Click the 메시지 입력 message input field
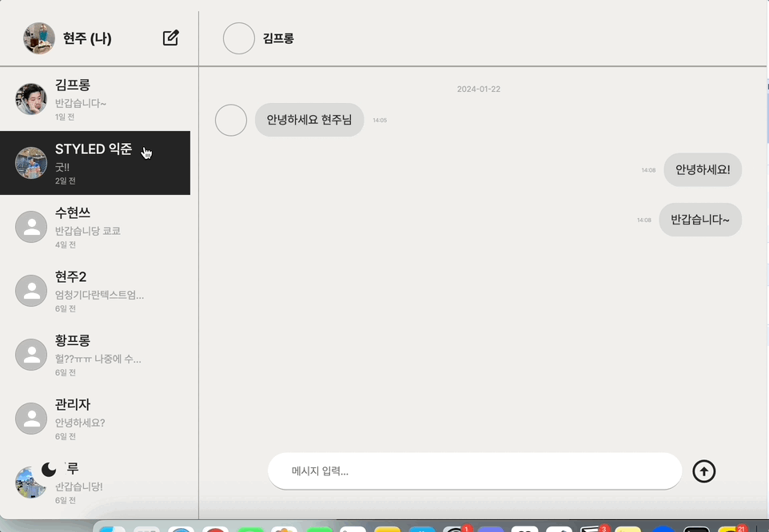The image size is (769, 532). pyautogui.click(x=475, y=470)
